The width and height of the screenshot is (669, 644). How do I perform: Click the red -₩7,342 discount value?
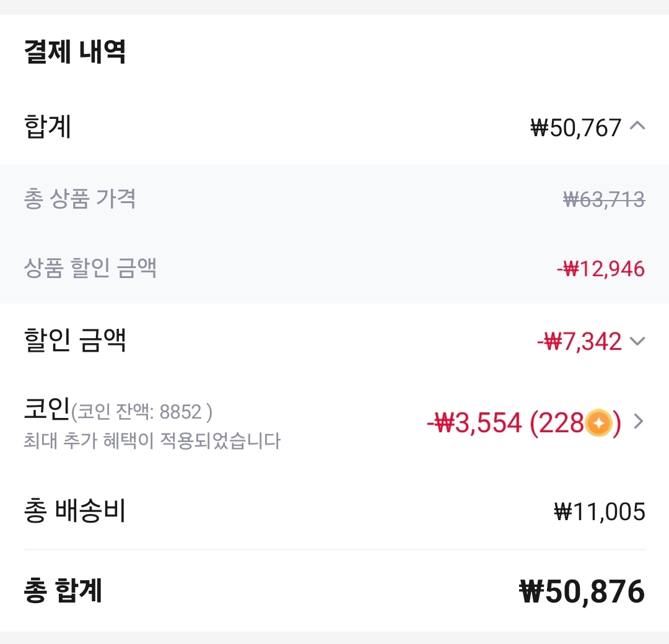[x=582, y=341]
